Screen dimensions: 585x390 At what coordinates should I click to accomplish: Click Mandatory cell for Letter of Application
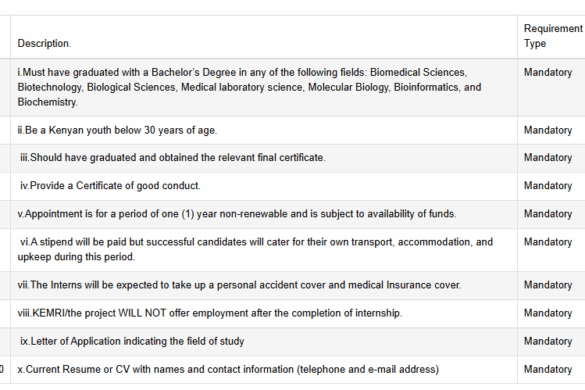point(548,341)
